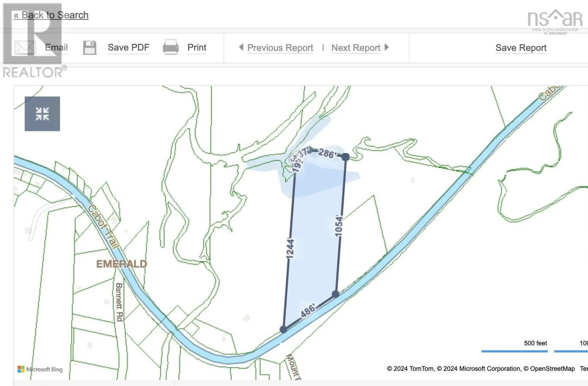Click the Save Report button
This screenshot has height=386, width=588.
click(x=521, y=48)
